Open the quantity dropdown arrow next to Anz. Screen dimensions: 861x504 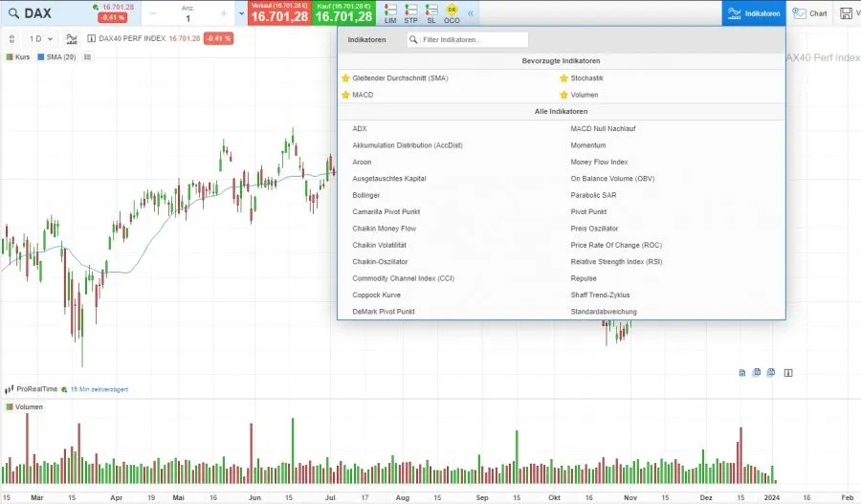pos(241,13)
